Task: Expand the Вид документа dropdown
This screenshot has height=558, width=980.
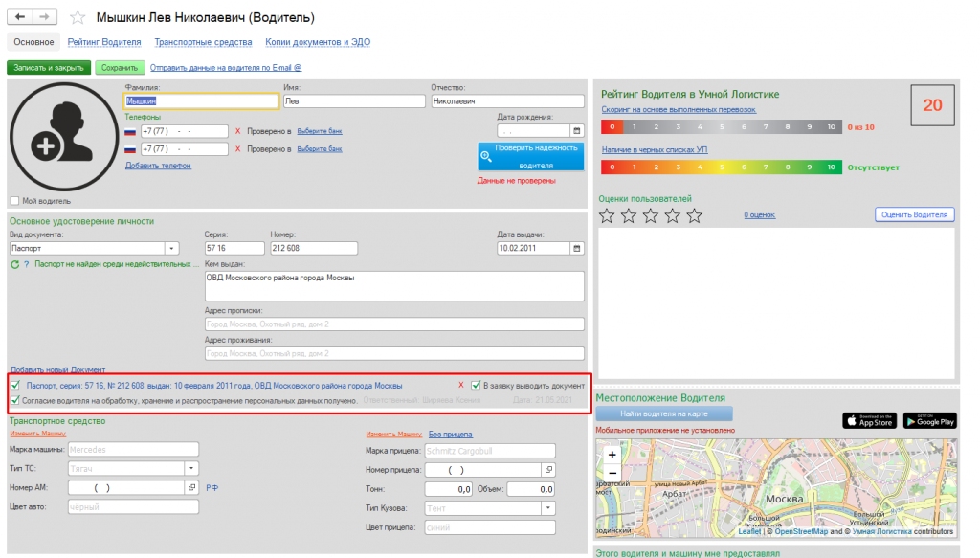Action: click(x=172, y=248)
